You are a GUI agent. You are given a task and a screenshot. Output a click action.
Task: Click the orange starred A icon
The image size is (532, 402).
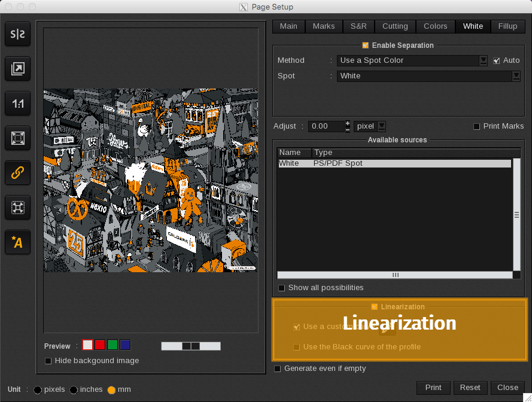18,242
